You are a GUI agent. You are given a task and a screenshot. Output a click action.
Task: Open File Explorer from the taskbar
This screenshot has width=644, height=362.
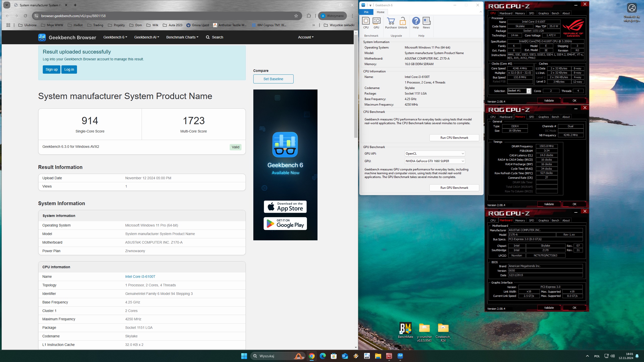coord(378,356)
